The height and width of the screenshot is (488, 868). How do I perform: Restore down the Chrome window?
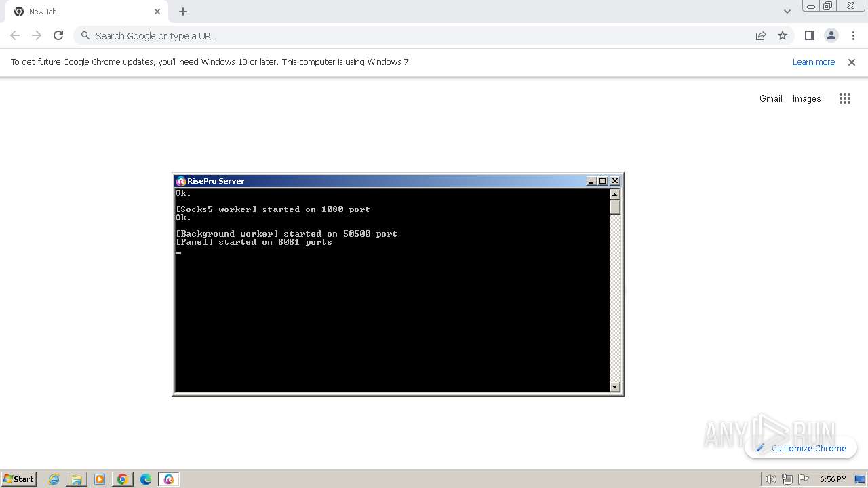click(828, 6)
